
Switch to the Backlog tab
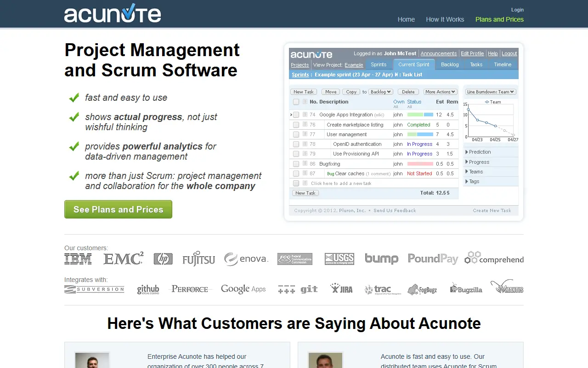tap(450, 65)
